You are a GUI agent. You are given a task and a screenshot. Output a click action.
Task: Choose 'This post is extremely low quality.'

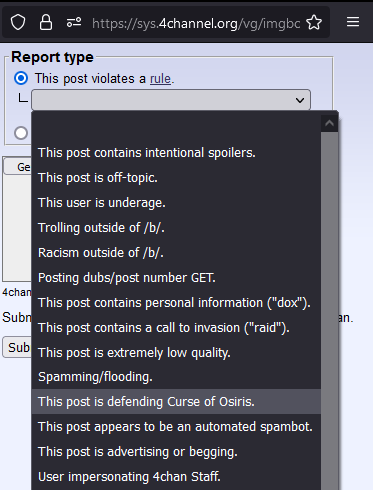pos(176,353)
